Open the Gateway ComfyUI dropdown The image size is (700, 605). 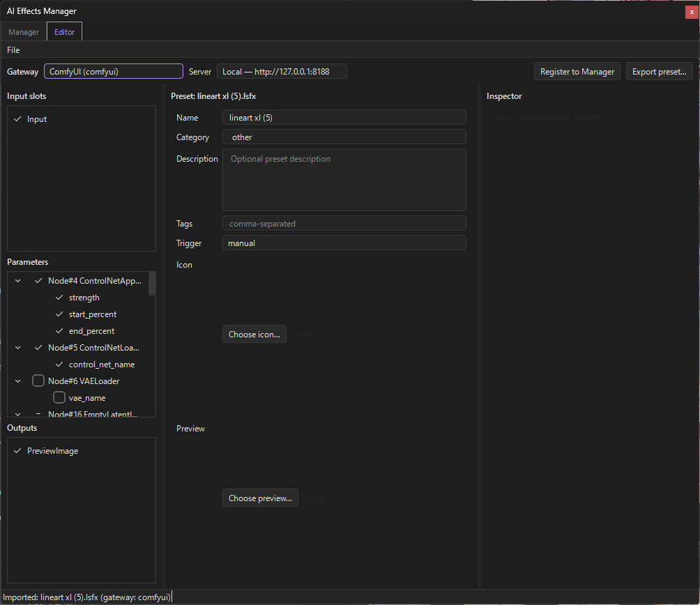(x=114, y=71)
